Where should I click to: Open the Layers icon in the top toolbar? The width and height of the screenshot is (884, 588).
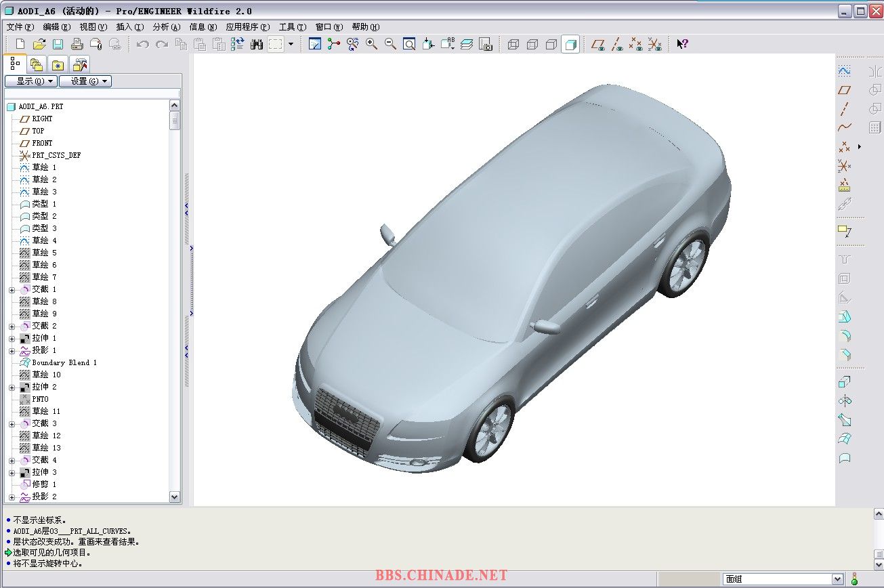click(467, 44)
